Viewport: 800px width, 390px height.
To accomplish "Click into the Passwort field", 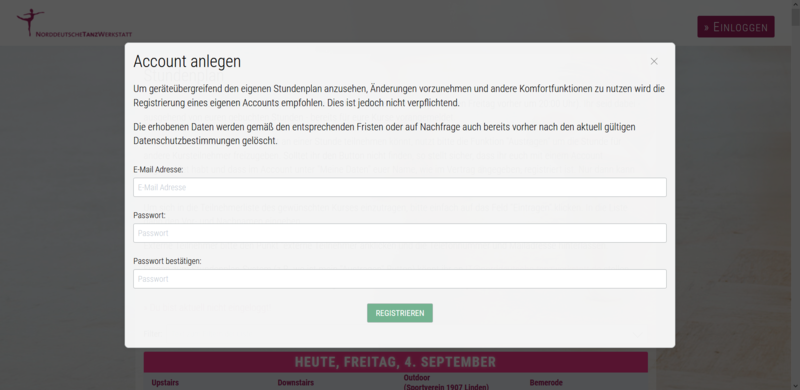I will click(x=399, y=233).
